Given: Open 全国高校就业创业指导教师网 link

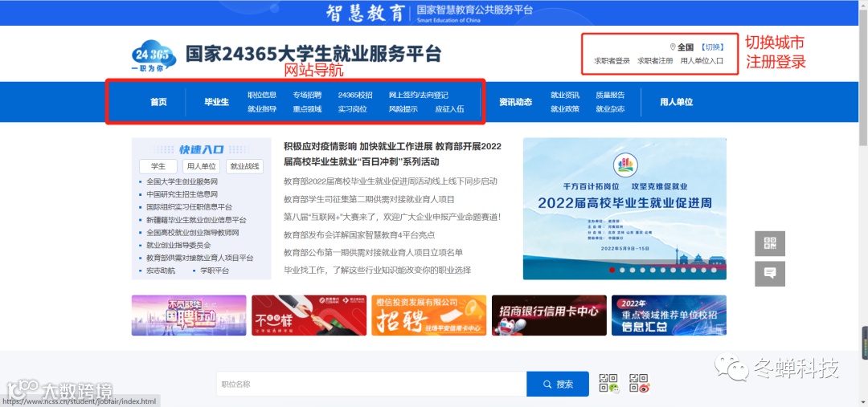Looking at the screenshot, I should point(193,232).
